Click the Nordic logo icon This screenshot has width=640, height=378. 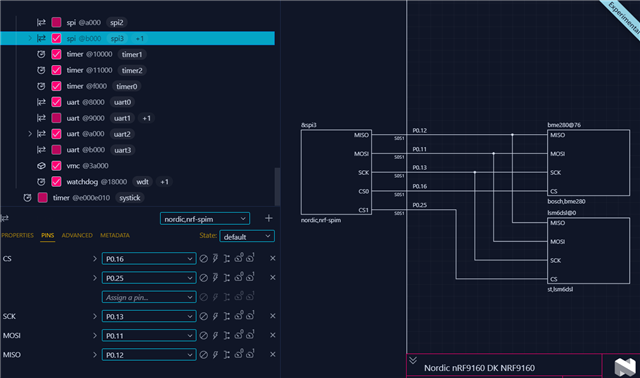point(625,367)
